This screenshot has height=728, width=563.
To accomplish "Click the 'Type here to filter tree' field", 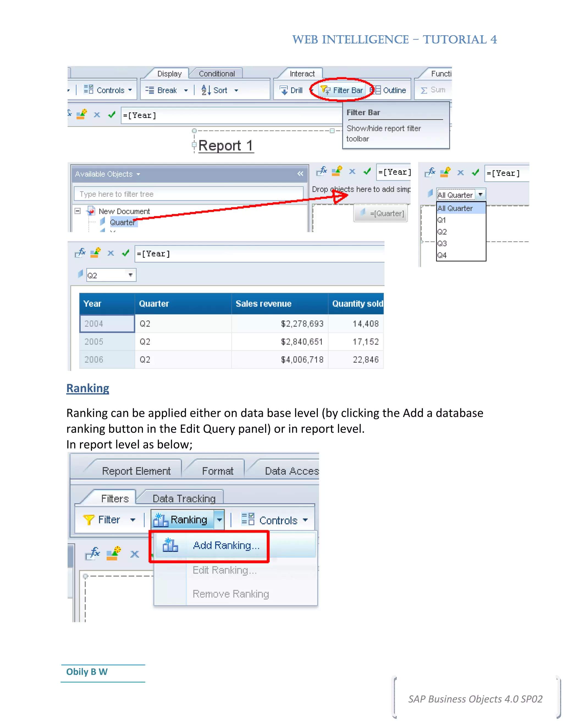I will pyautogui.click(x=188, y=194).
